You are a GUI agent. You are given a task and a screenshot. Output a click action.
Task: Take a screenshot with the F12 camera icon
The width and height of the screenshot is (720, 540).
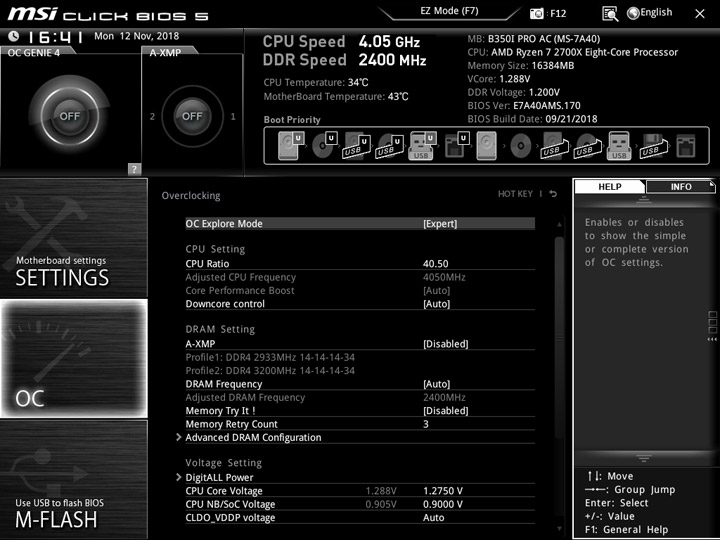coord(536,14)
